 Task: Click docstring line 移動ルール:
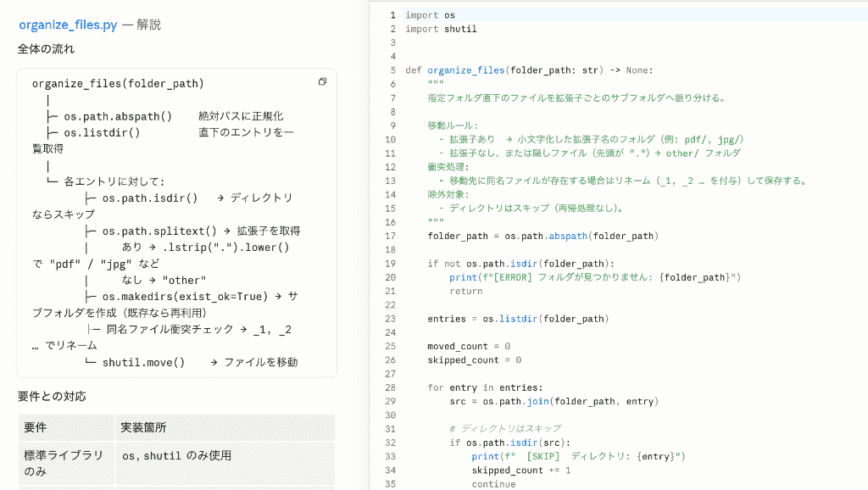(x=453, y=125)
